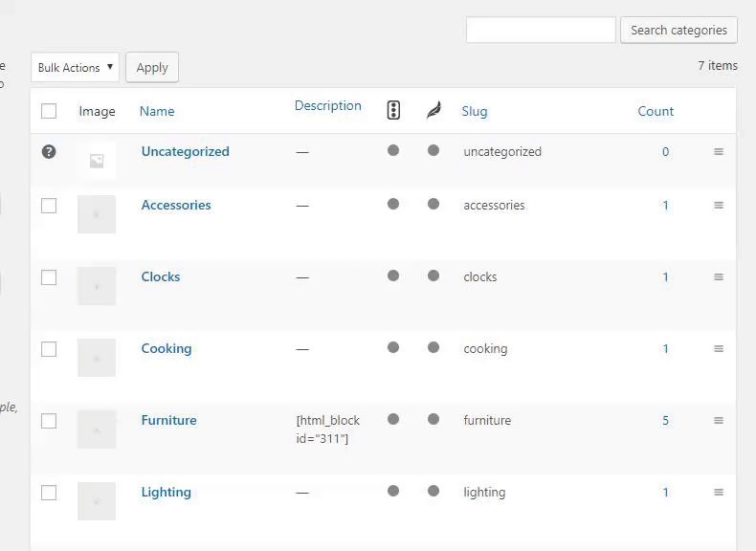Check the Accessories category checkbox
The image size is (756, 551).
point(49,206)
